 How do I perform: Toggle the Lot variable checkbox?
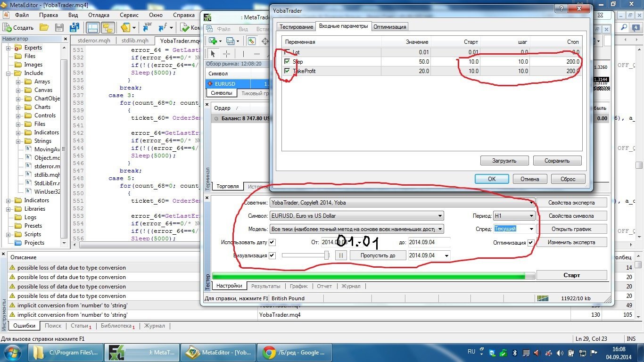point(287,52)
